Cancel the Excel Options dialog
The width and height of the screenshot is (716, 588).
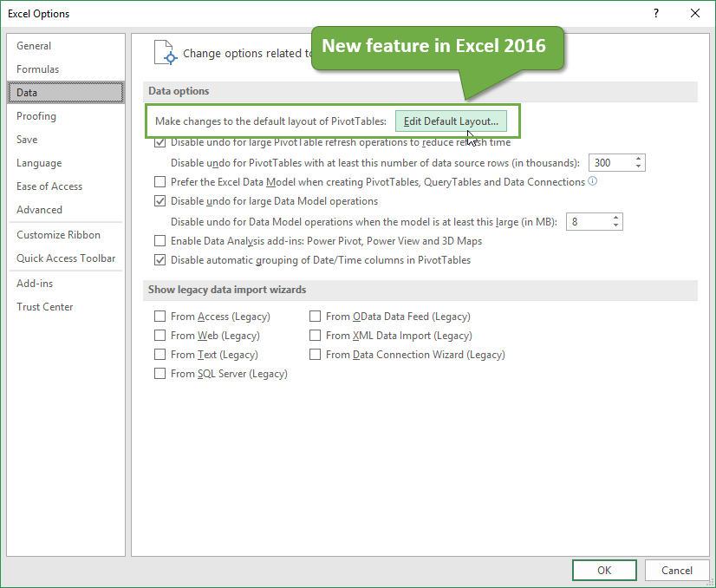point(677,570)
